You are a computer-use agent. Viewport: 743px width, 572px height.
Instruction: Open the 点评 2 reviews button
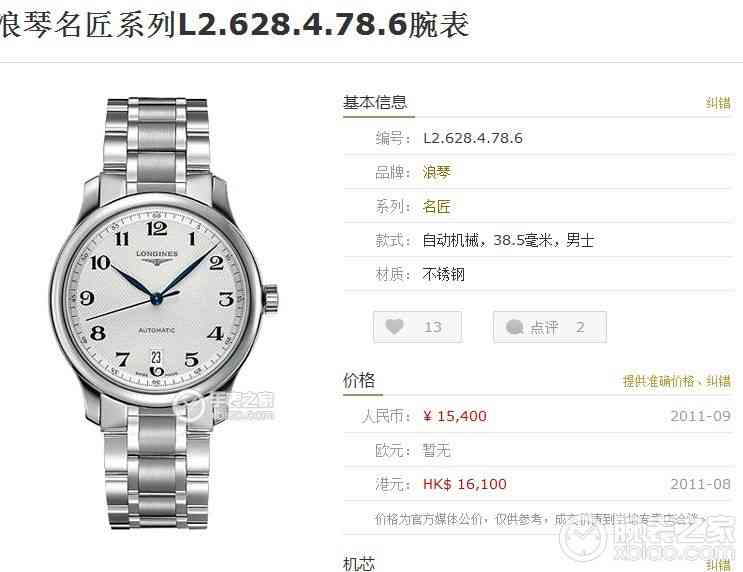550,327
